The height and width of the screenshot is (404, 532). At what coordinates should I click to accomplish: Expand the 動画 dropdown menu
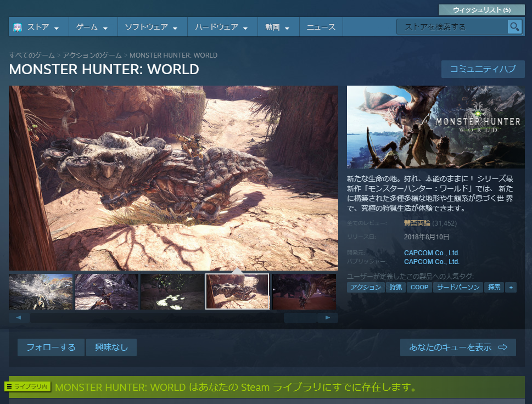point(278,27)
